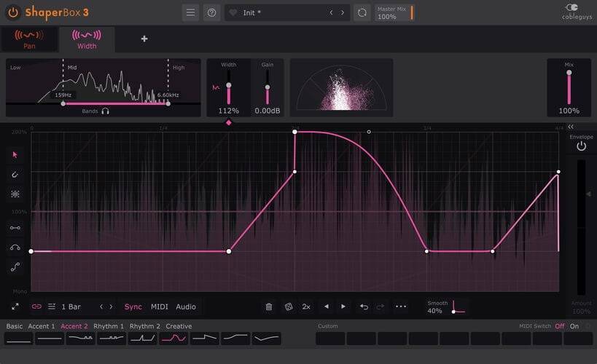Screen dimensions: 597x364
Task: Select the straight line segment tool
Action: (15, 228)
